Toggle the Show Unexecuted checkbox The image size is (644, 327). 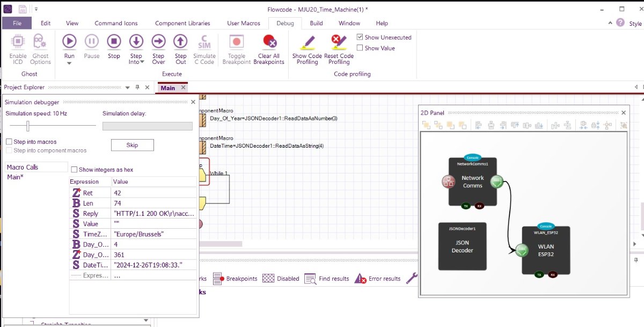(x=360, y=37)
